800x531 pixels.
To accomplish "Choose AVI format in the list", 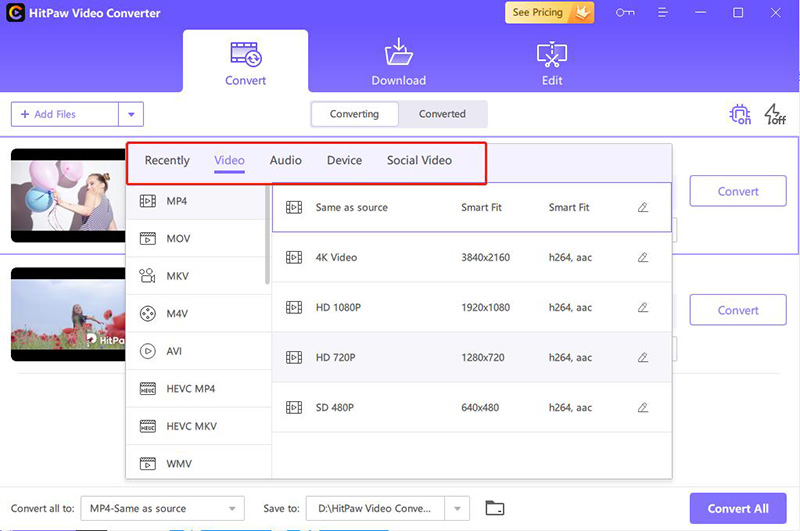I will coord(198,351).
